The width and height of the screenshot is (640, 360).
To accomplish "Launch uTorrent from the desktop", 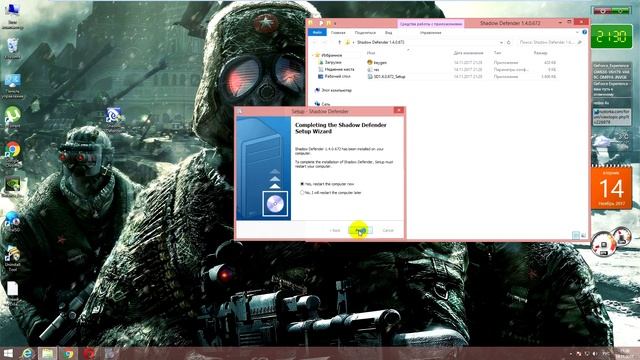I will coord(12,118).
